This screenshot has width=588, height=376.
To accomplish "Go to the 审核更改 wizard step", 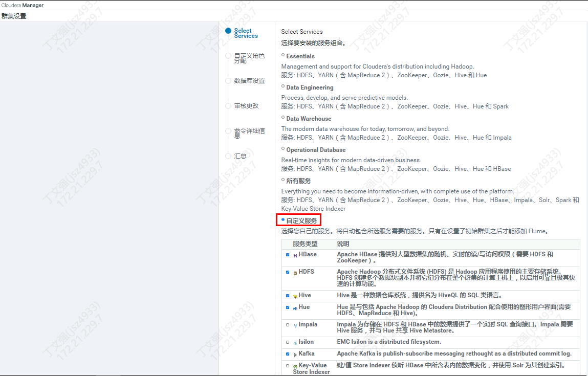I will pyautogui.click(x=246, y=106).
